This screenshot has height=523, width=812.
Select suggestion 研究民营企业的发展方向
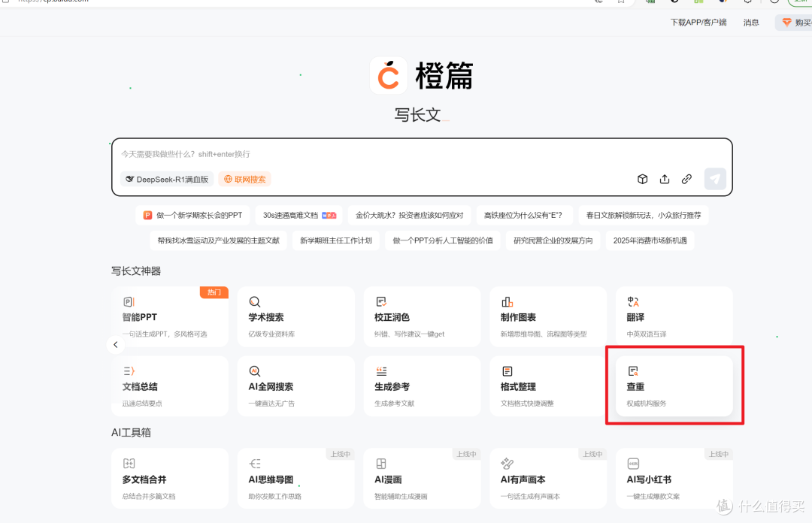(553, 240)
